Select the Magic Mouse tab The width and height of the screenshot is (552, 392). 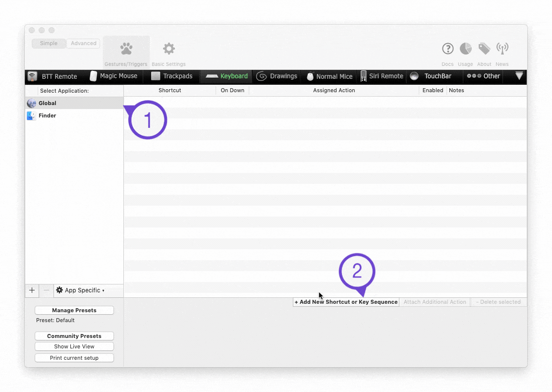(113, 76)
